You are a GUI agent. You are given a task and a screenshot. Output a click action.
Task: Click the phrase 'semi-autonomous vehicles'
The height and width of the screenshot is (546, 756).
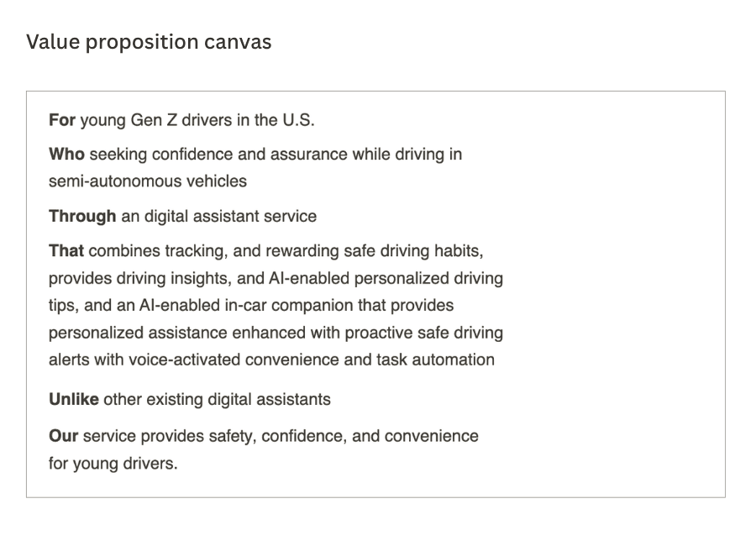[x=148, y=181]
